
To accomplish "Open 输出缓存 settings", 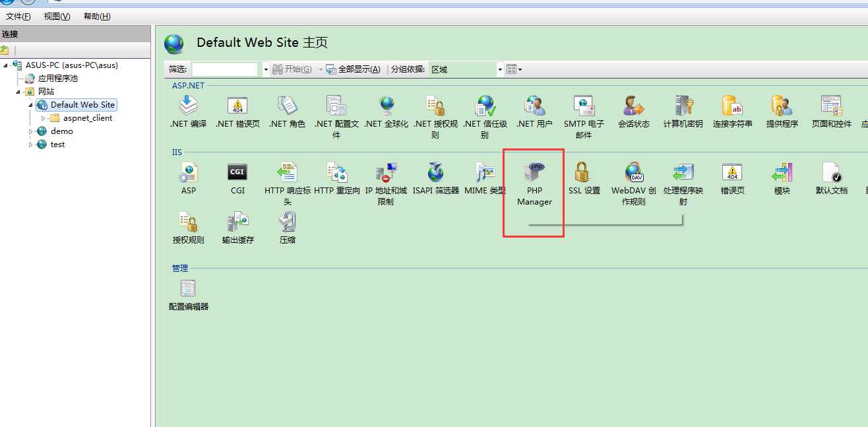I will coord(238,228).
